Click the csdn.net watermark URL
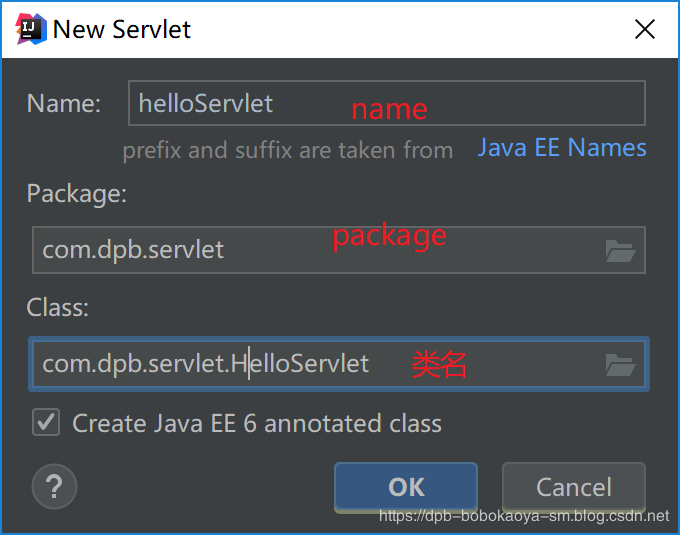Screen dimensions: 680x535 click(x=524, y=516)
